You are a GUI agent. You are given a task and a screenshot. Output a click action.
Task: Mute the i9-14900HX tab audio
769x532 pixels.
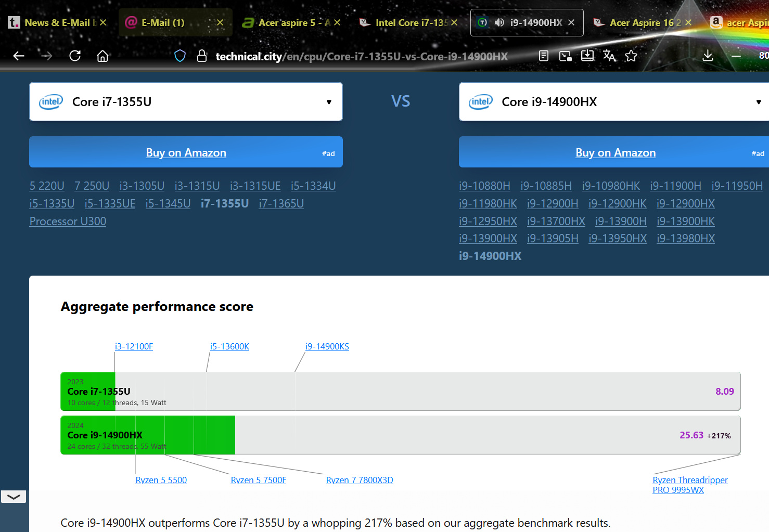coord(499,22)
